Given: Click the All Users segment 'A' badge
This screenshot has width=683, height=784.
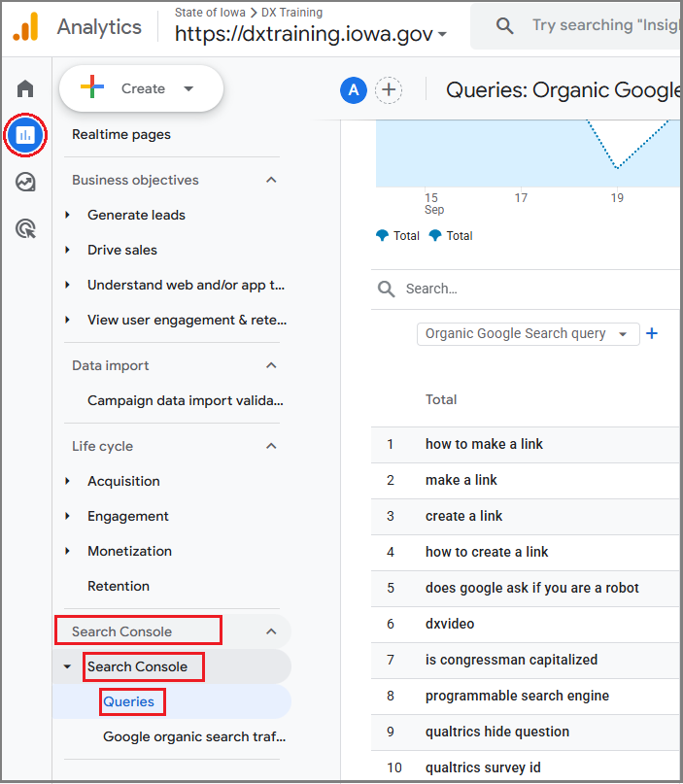Looking at the screenshot, I should (x=354, y=90).
